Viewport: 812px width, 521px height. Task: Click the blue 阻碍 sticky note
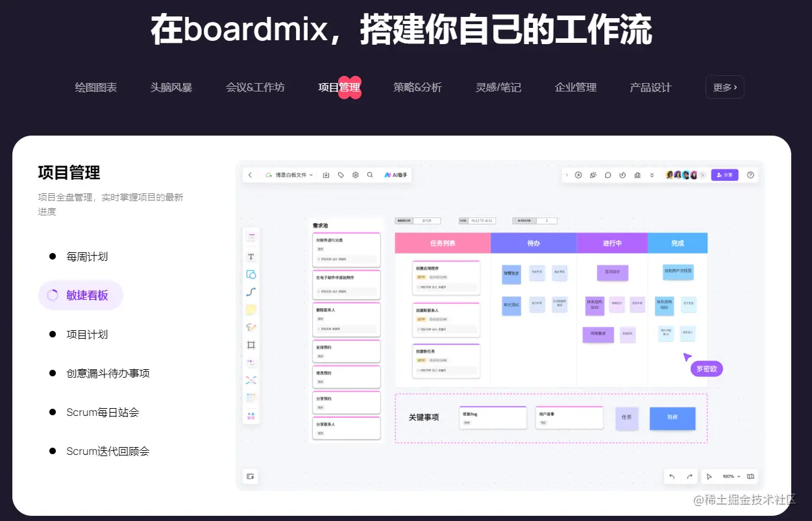(x=672, y=418)
